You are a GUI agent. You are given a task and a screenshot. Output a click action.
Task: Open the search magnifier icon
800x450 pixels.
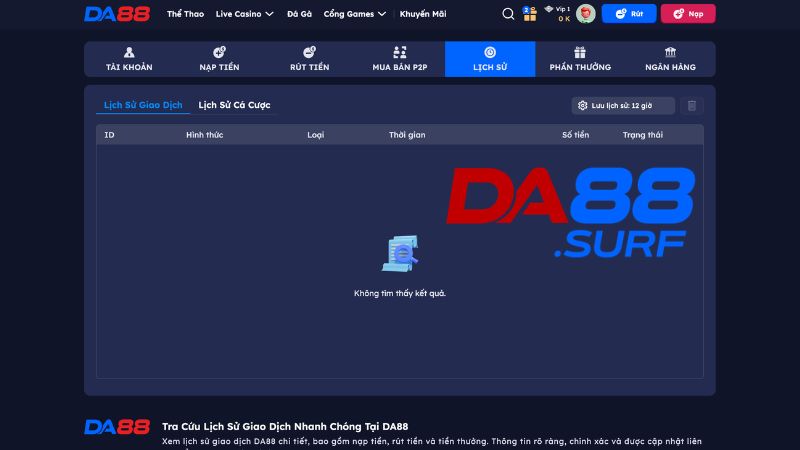pyautogui.click(x=508, y=14)
